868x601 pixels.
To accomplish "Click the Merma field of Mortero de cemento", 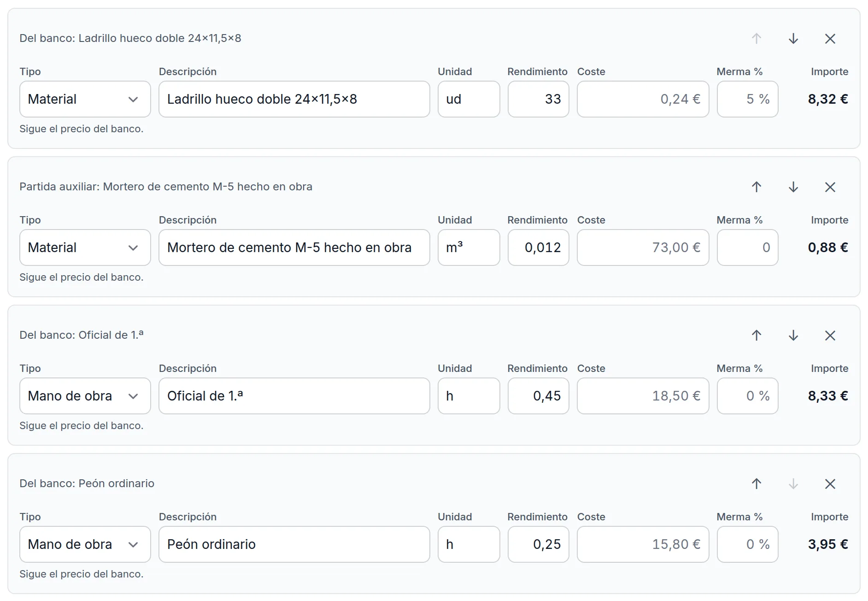I will (x=747, y=247).
